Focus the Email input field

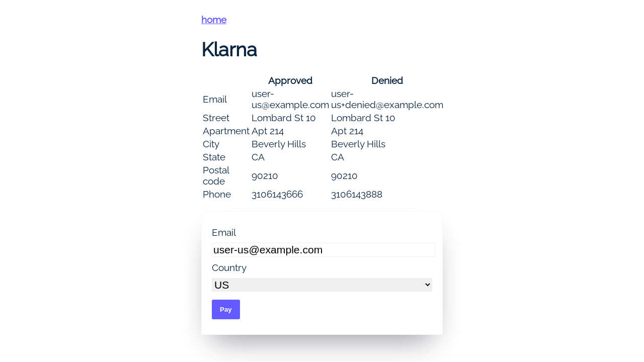click(323, 250)
